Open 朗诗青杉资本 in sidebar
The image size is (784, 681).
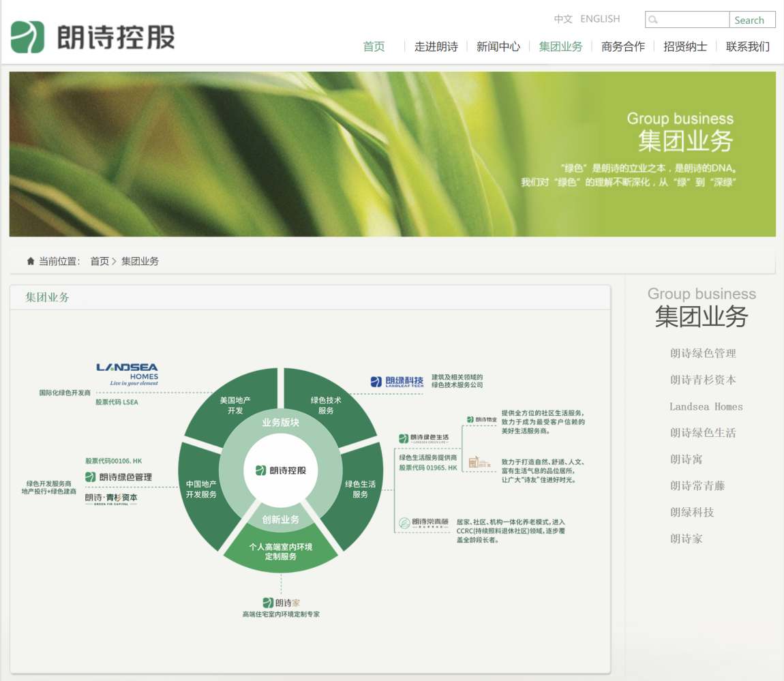click(x=702, y=380)
